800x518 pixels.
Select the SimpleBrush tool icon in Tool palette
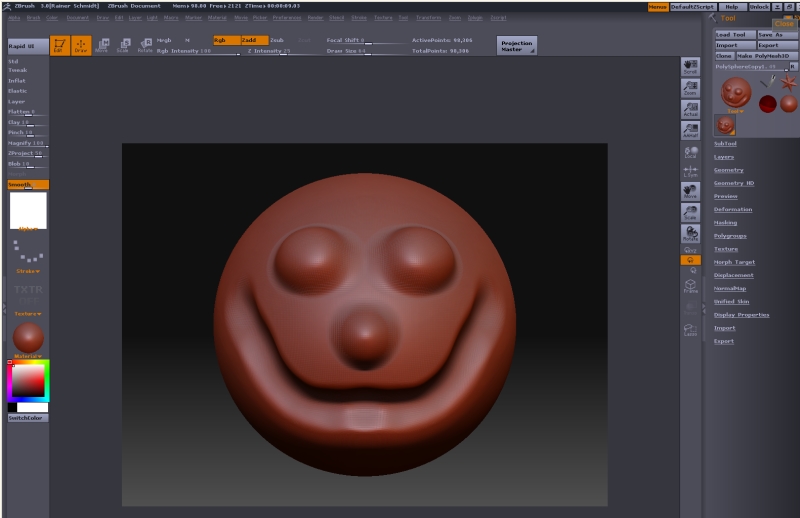click(x=768, y=82)
